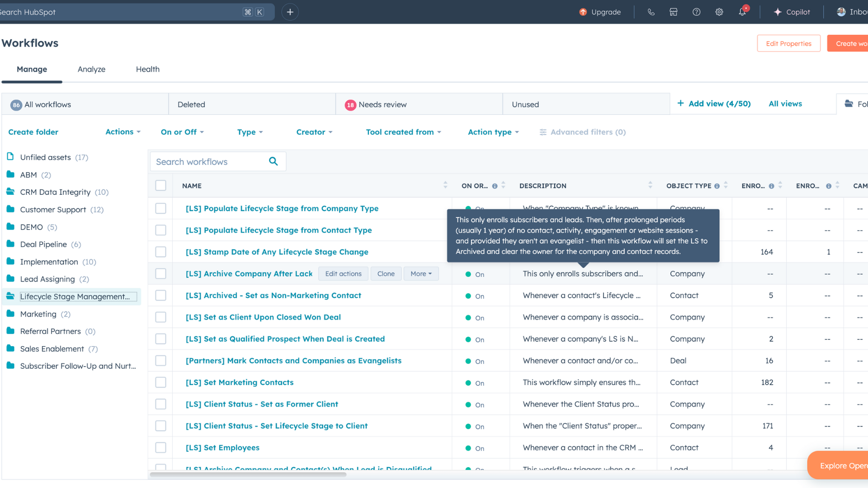Switch to the Analyze tab

pyautogui.click(x=91, y=69)
